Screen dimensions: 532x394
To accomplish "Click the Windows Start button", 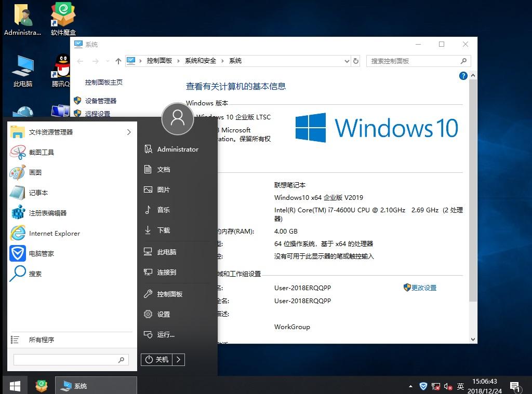I will (x=15, y=386).
